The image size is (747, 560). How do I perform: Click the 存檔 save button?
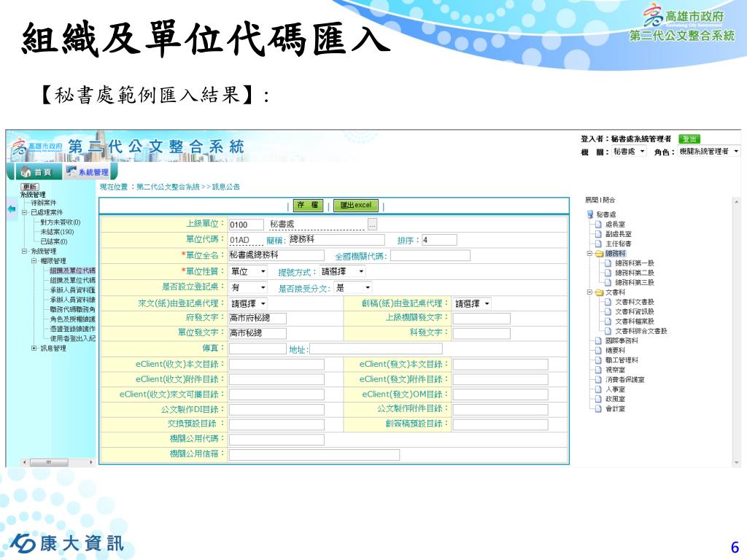coord(308,205)
